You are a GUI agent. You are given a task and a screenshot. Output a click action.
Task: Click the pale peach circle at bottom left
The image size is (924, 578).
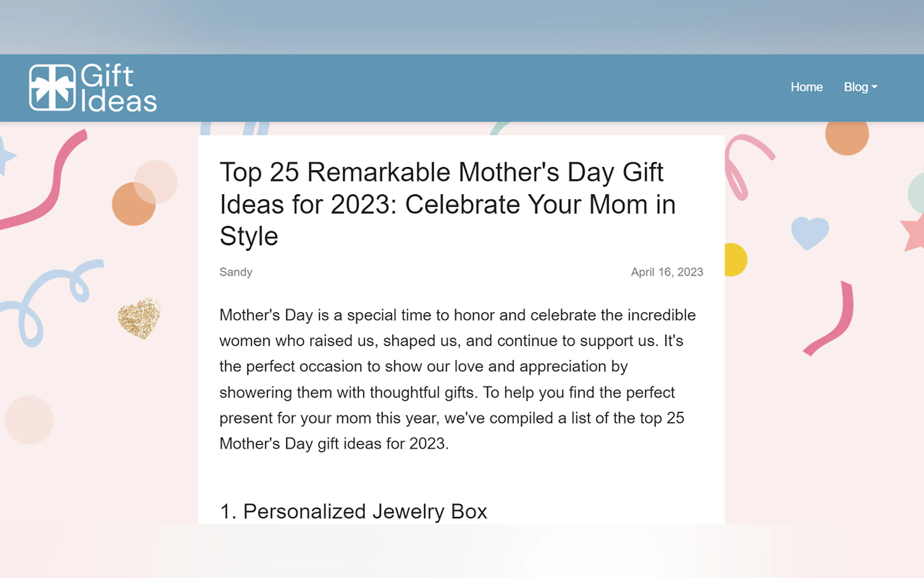[29, 419]
